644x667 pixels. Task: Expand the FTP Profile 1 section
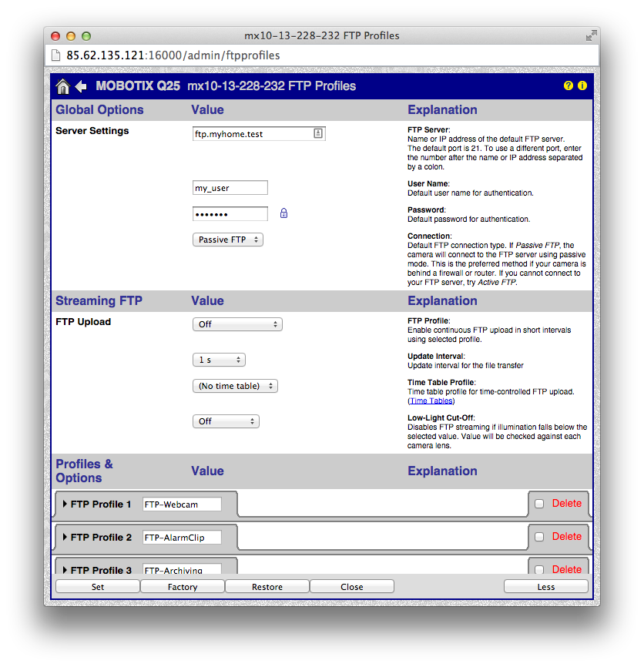coord(65,504)
